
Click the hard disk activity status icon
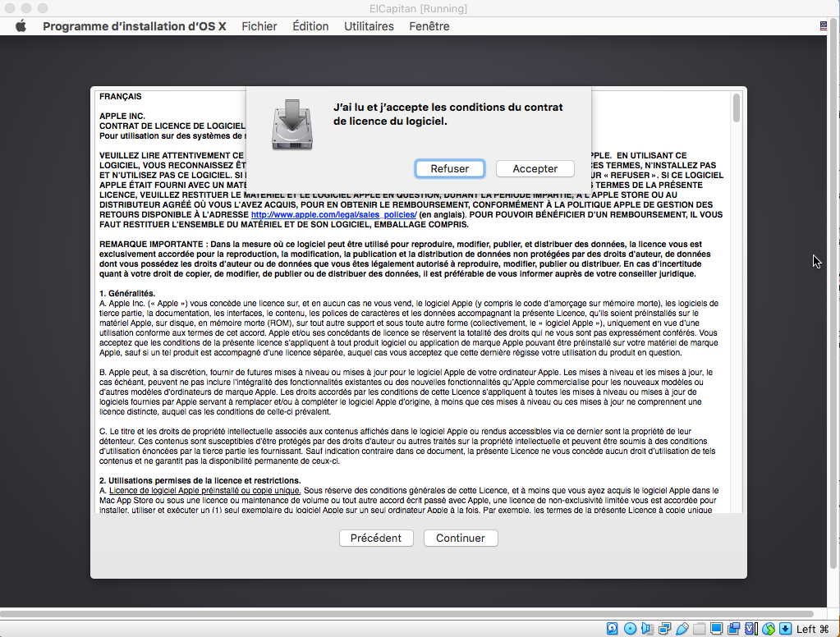[612, 629]
